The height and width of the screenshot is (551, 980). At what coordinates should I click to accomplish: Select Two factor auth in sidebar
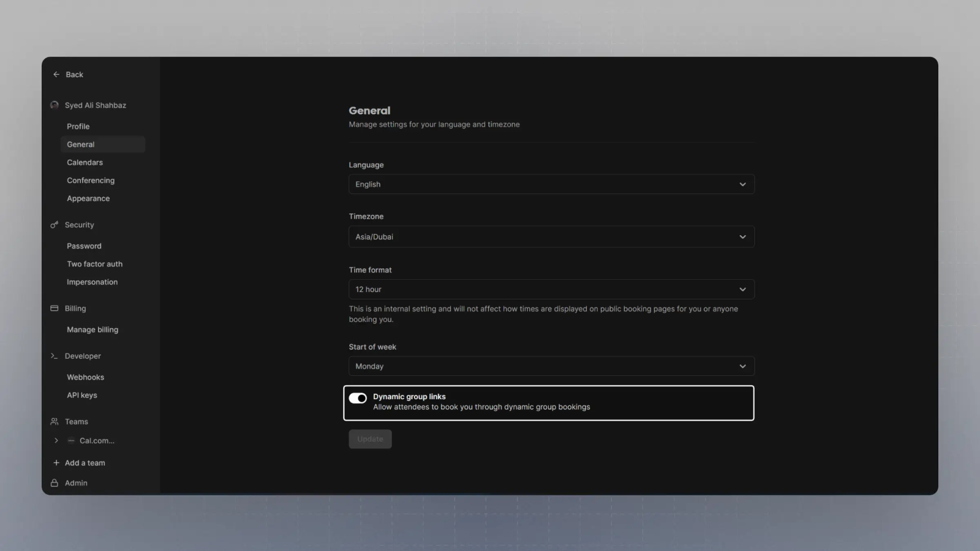(95, 264)
